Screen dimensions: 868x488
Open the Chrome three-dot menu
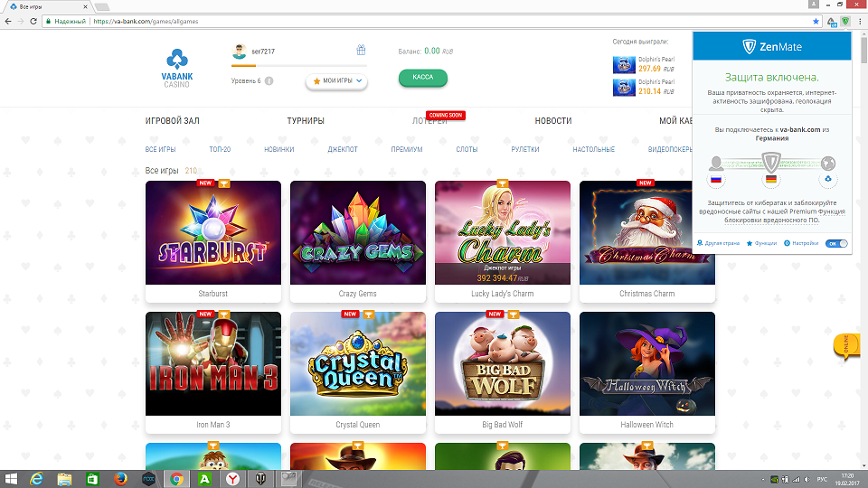(x=860, y=22)
